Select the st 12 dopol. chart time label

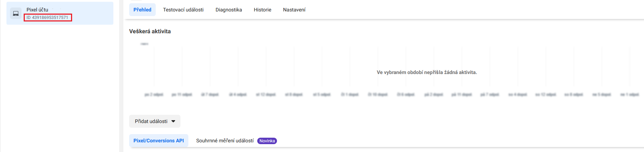265,95
